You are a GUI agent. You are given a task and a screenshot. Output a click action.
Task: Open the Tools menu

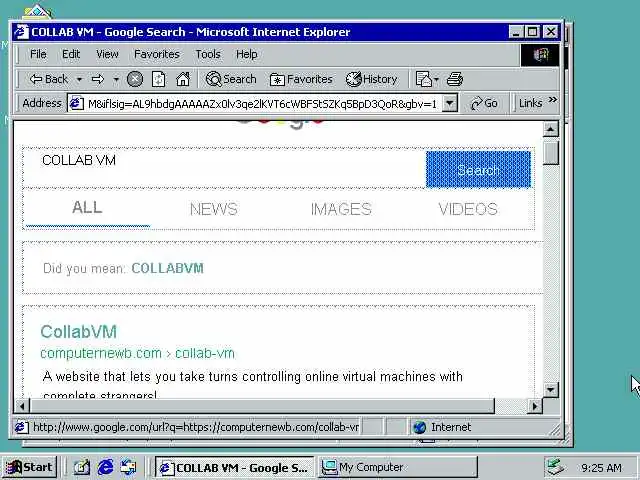click(x=208, y=54)
